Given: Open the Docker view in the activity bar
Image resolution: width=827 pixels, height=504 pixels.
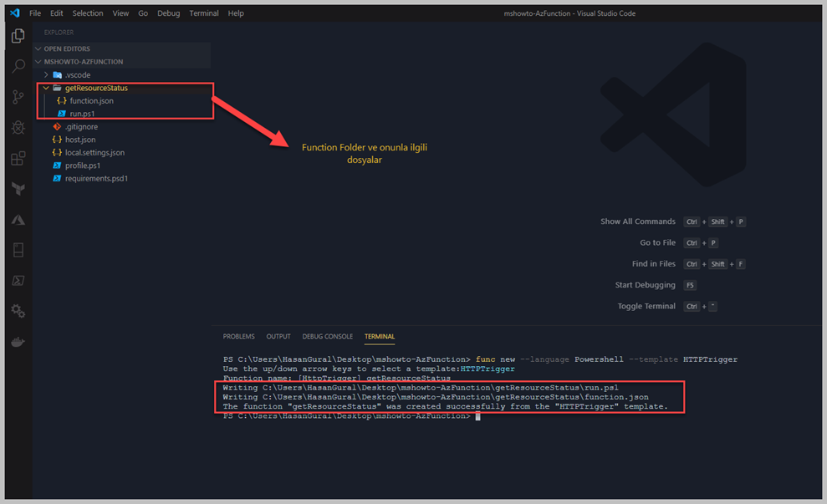Looking at the screenshot, I should [18, 342].
